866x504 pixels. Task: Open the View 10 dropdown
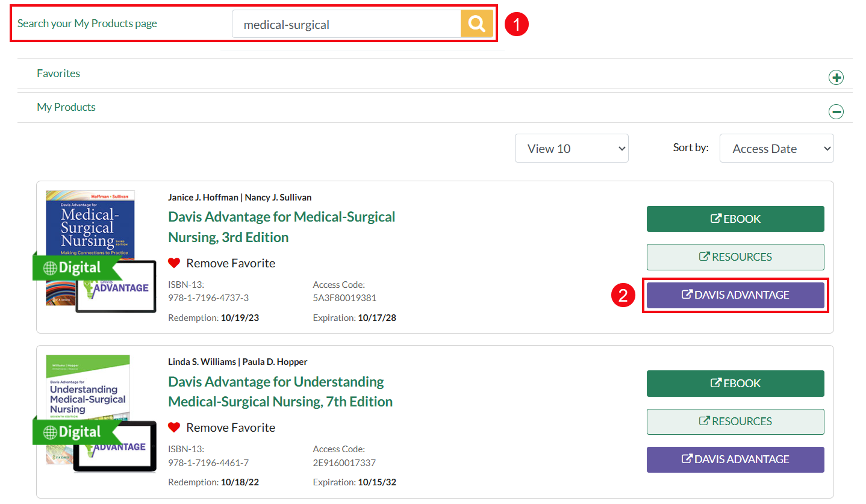(x=571, y=148)
